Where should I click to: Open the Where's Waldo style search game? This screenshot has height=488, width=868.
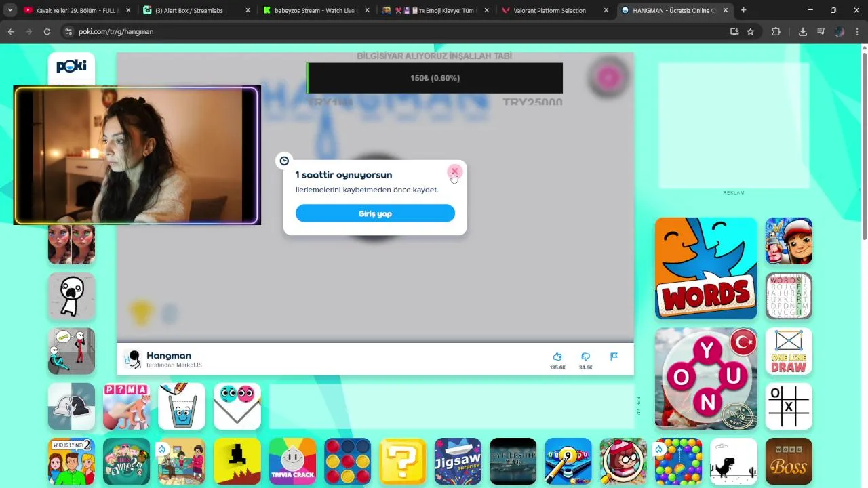click(623, 461)
